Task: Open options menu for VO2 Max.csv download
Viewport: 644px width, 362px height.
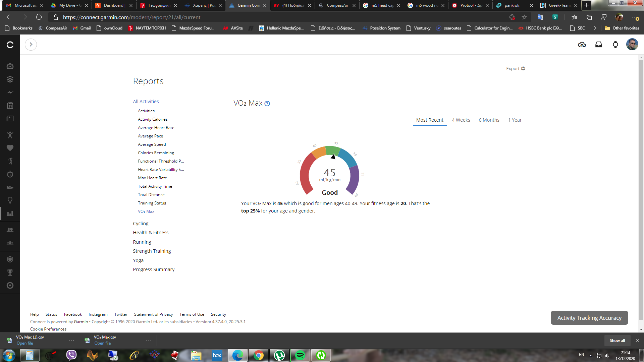Action: pyautogui.click(x=149, y=341)
